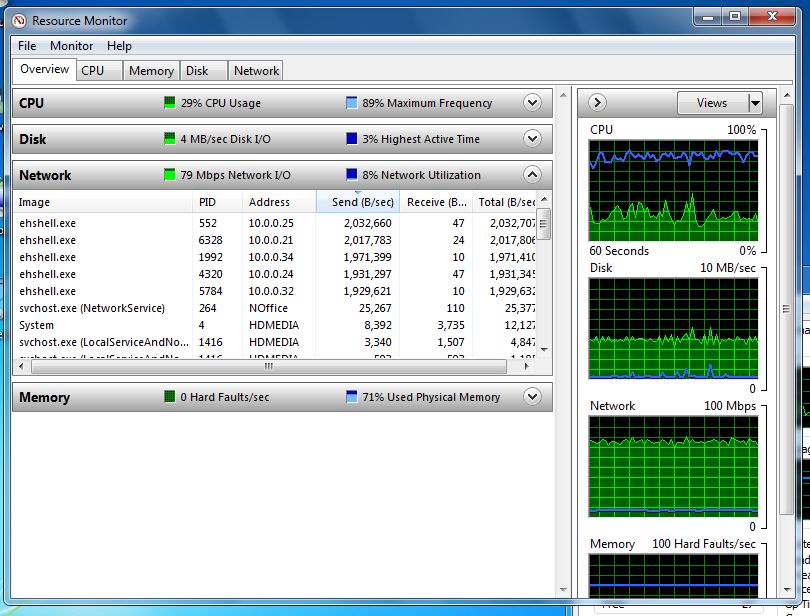810x616 pixels.
Task: Hide the graphs pane with arrow button
Action: pyautogui.click(x=596, y=103)
